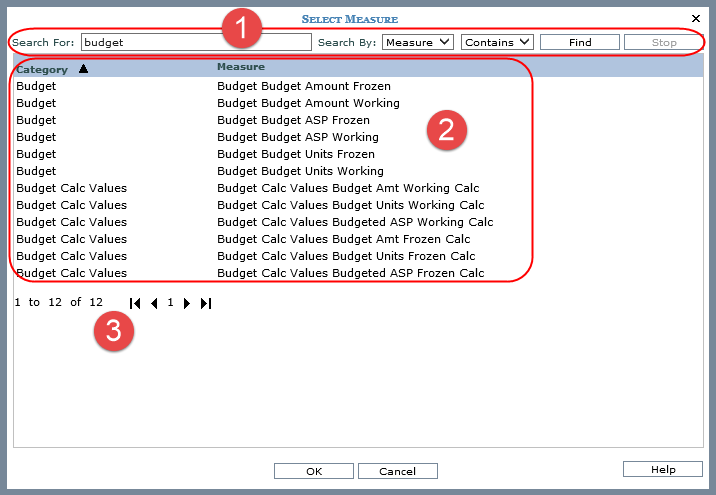Click the Search For text field

pos(196,42)
